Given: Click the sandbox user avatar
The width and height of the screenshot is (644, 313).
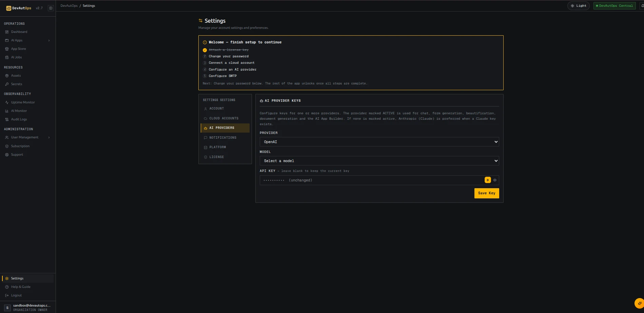Looking at the screenshot, I should (7, 308).
